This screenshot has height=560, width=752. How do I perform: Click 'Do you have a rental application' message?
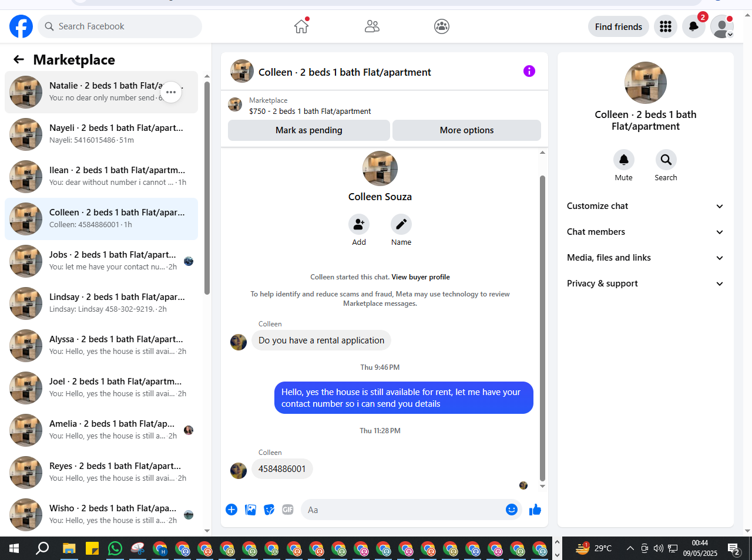(321, 340)
